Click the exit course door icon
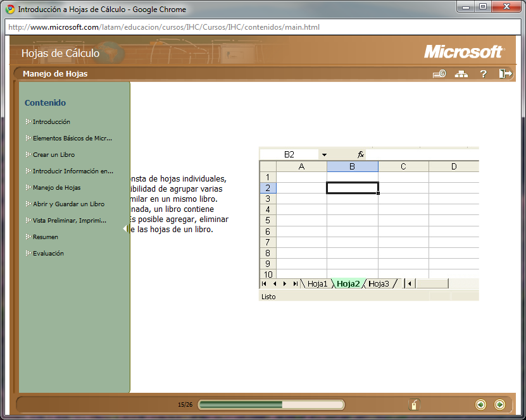 pos(505,74)
